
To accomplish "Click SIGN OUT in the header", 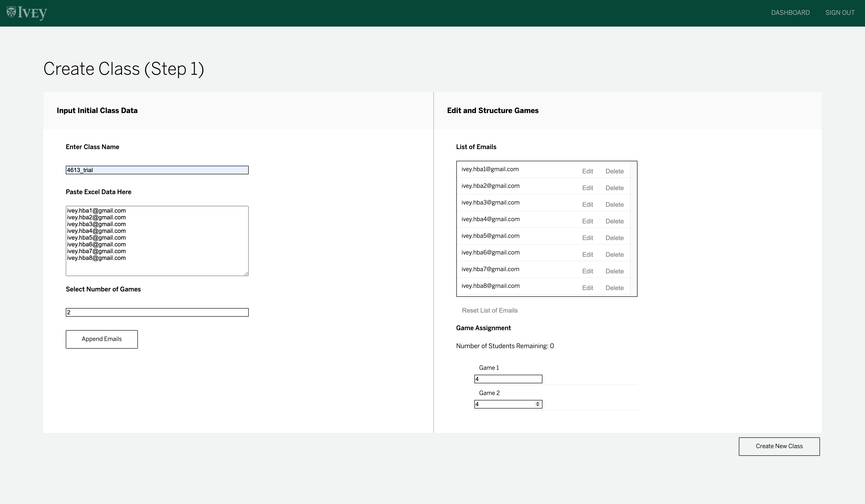I will coord(840,13).
